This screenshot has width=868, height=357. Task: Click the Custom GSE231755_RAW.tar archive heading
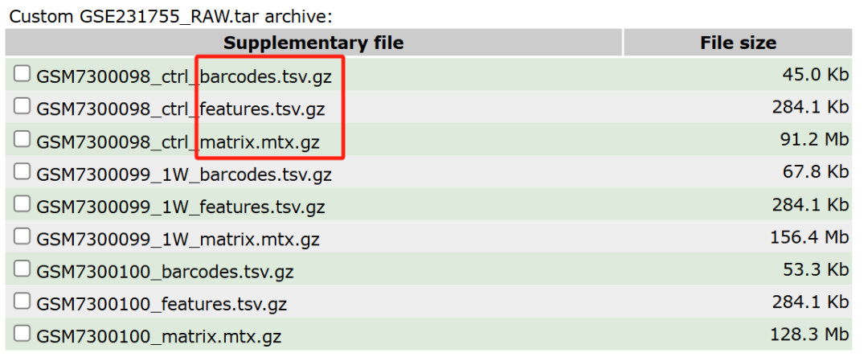[170, 15]
